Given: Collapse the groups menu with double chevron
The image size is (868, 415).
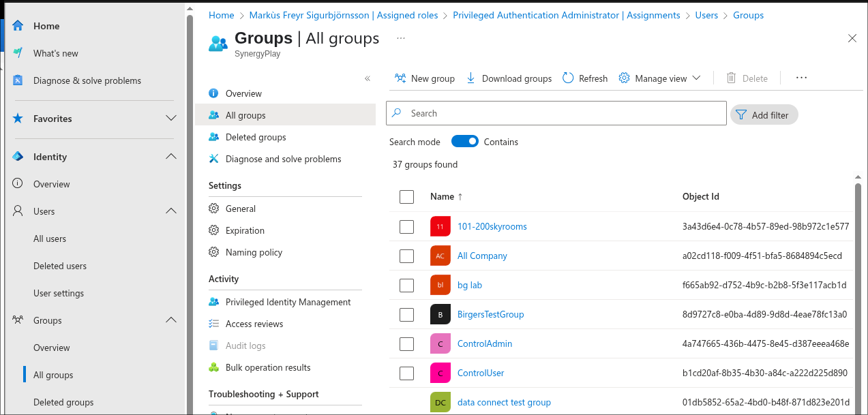Looking at the screenshot, I should [x=368, y=78].
